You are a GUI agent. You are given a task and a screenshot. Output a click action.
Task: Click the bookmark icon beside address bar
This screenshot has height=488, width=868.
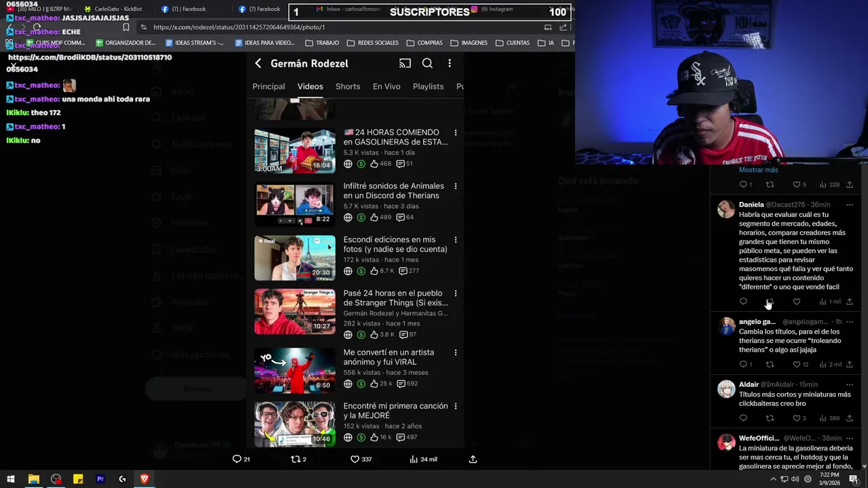pyautogui.click(x=125, y=27)
